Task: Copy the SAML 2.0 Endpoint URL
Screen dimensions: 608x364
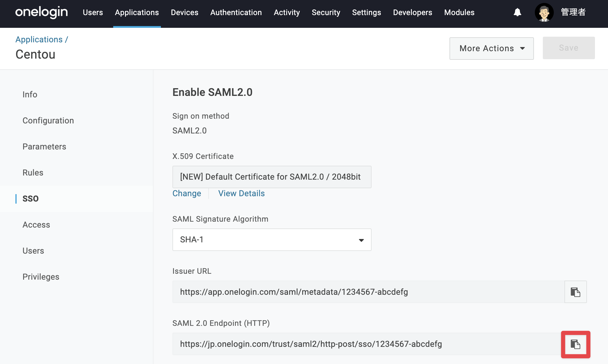Action: [575, 344]
